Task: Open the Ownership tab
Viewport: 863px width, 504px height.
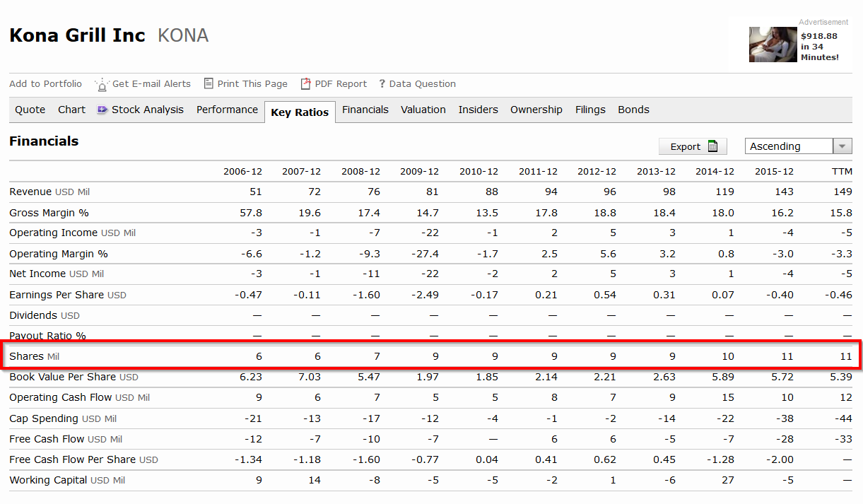Action: click(536, 110)
